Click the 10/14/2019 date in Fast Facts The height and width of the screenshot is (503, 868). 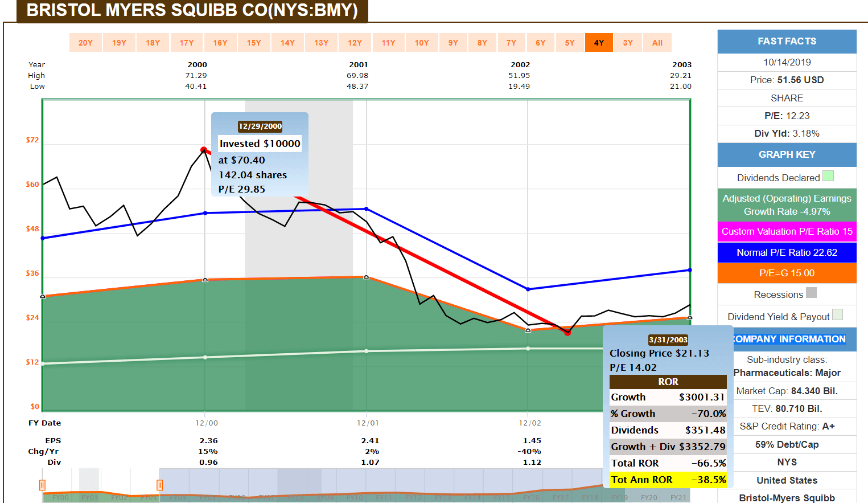[787, 62]
